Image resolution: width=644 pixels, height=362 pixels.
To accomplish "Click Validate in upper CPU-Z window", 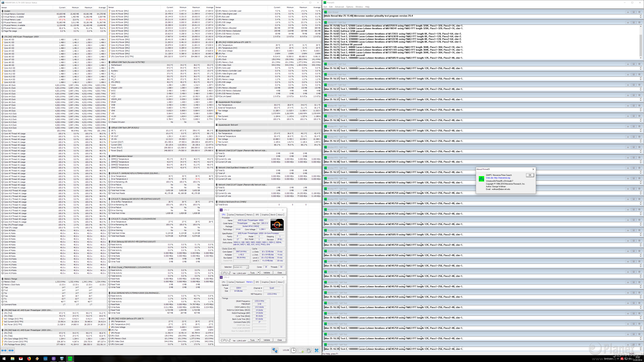I will [267, 273].
